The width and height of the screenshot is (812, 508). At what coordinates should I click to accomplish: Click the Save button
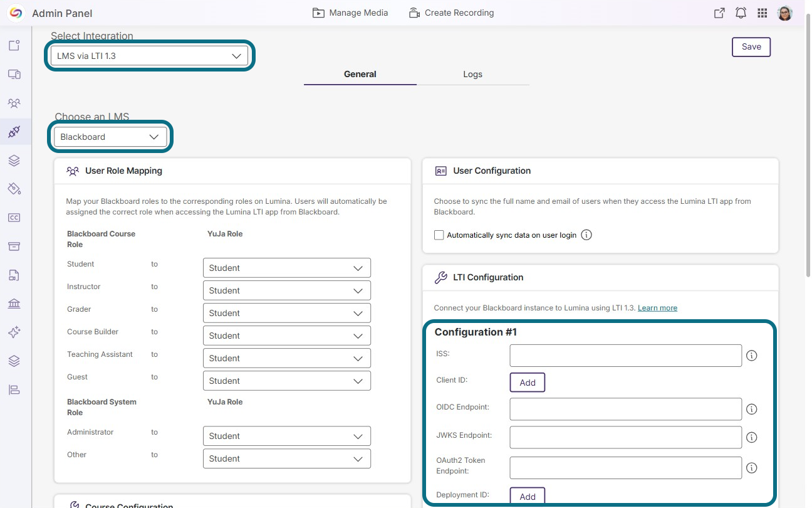coord(751,46)
